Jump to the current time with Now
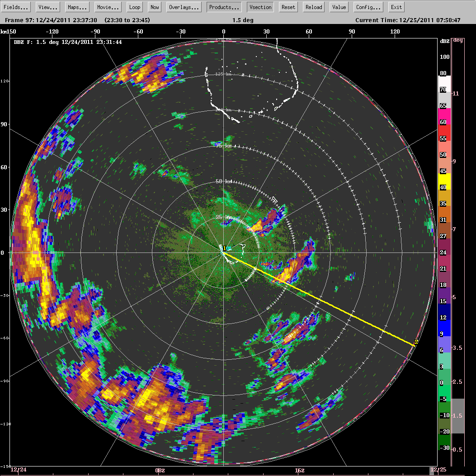This screenshot has width=476, height=476. [x=155, y=7]
